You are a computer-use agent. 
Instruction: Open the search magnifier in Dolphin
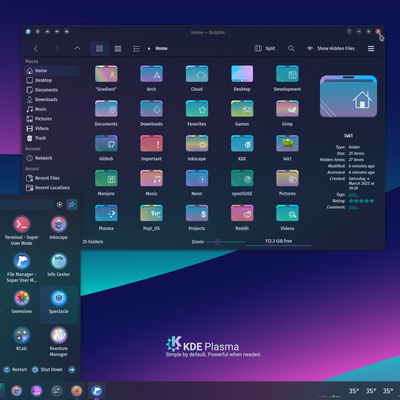point(291,49)
